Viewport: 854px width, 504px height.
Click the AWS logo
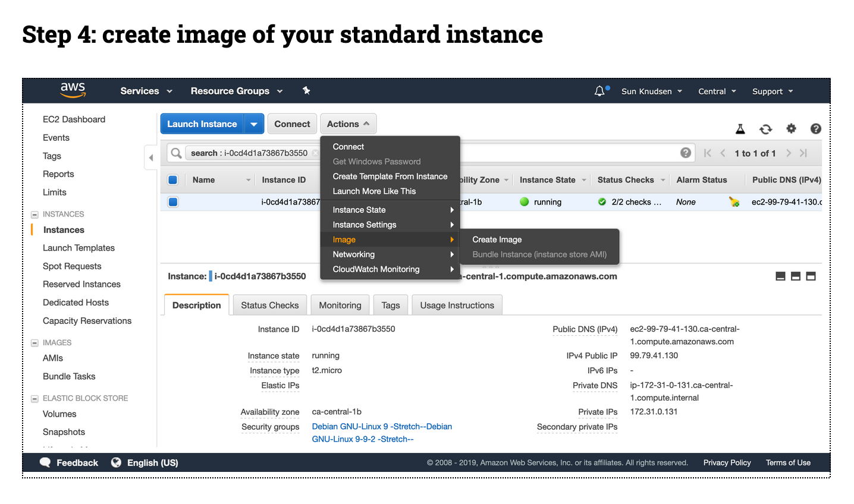(x=73, y=90)
